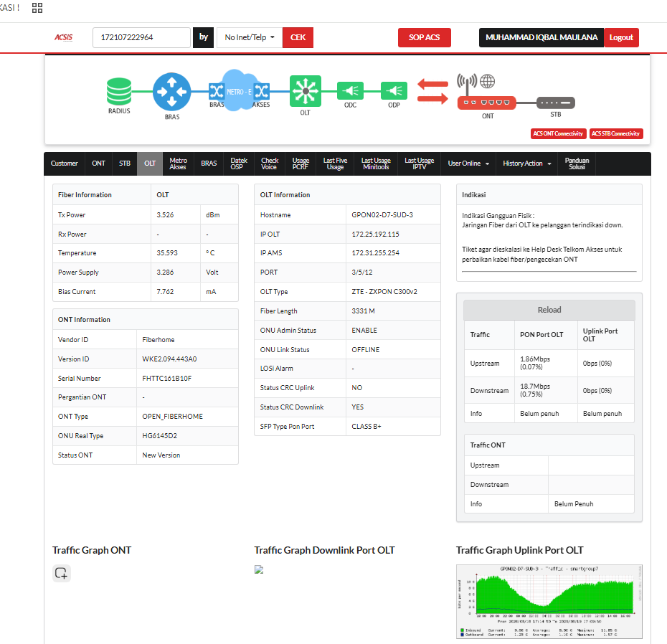Click the Reload button

(549, 310)
